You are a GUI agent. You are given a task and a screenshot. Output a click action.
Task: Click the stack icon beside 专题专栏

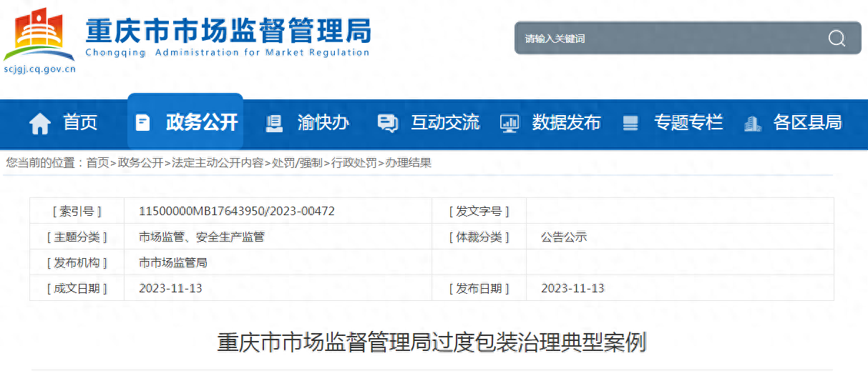630,124
